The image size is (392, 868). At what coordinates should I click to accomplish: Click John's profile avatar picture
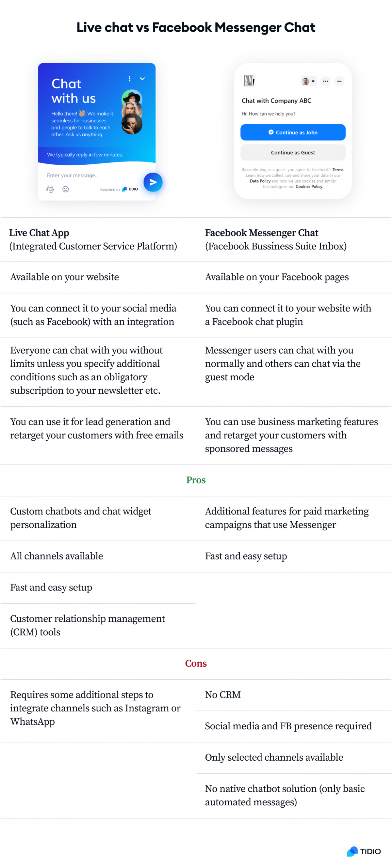[x=306, y=82]
